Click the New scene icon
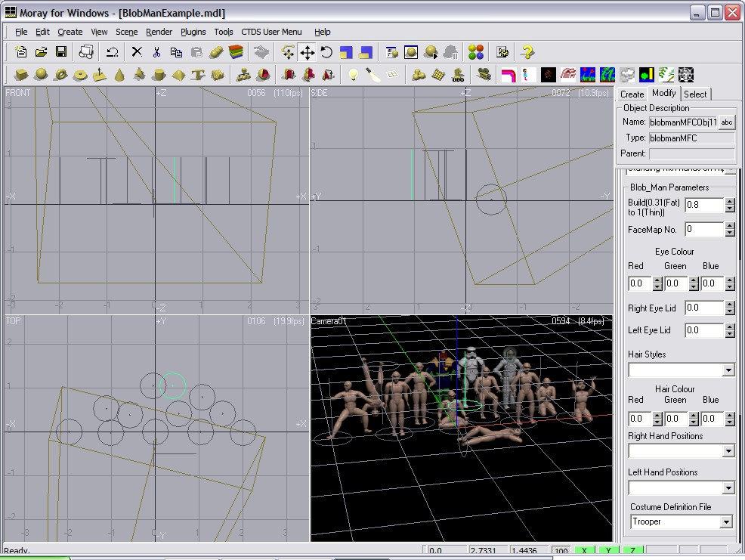Screen dimensions: 745x560 (21, 52)
